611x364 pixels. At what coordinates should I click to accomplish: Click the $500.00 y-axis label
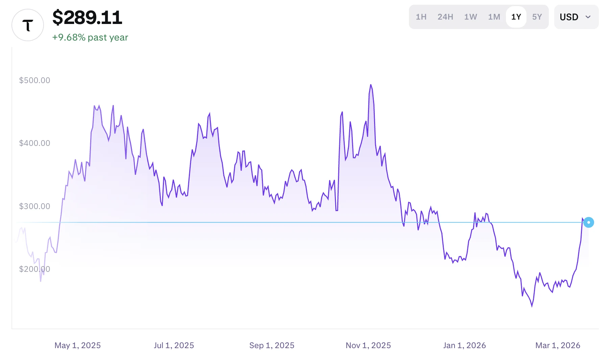[34, 80]
